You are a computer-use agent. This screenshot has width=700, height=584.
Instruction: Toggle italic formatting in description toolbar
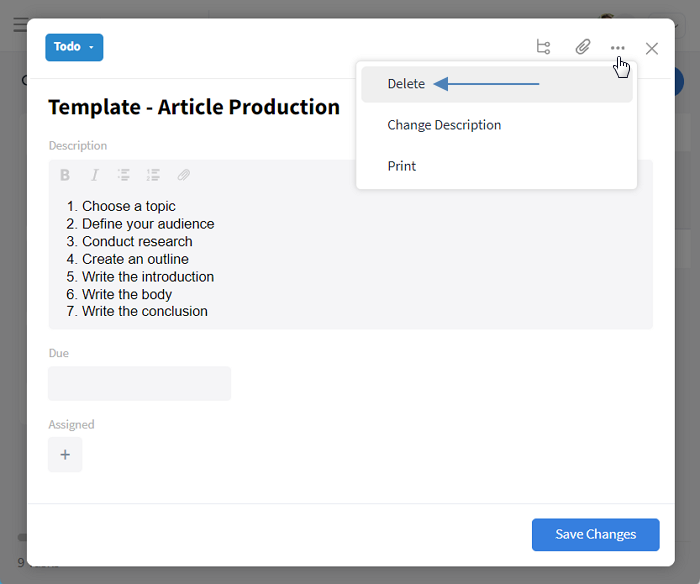95,175
